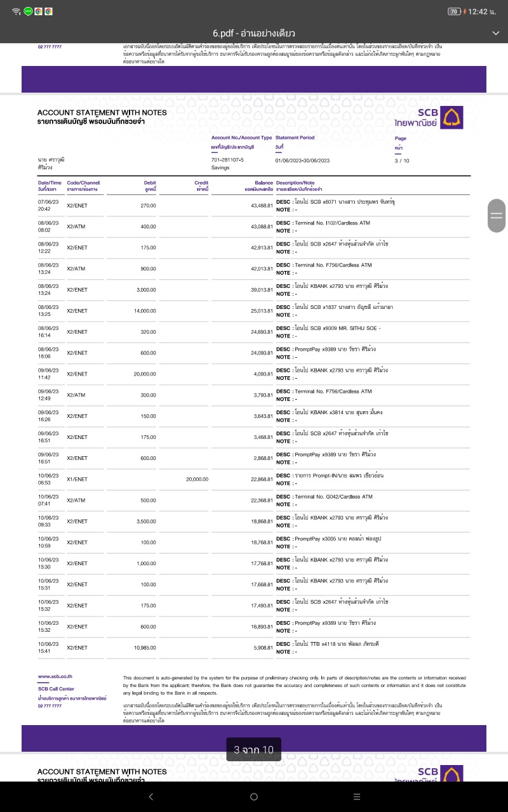Open the recent apps navigation button

(x=357, y=797)
